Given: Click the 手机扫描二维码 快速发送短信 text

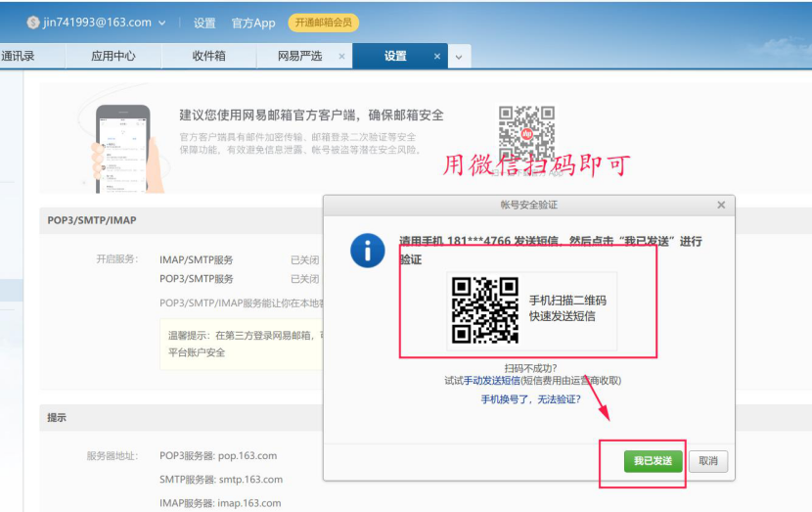Looking at the screenshot, I should 567,308.
